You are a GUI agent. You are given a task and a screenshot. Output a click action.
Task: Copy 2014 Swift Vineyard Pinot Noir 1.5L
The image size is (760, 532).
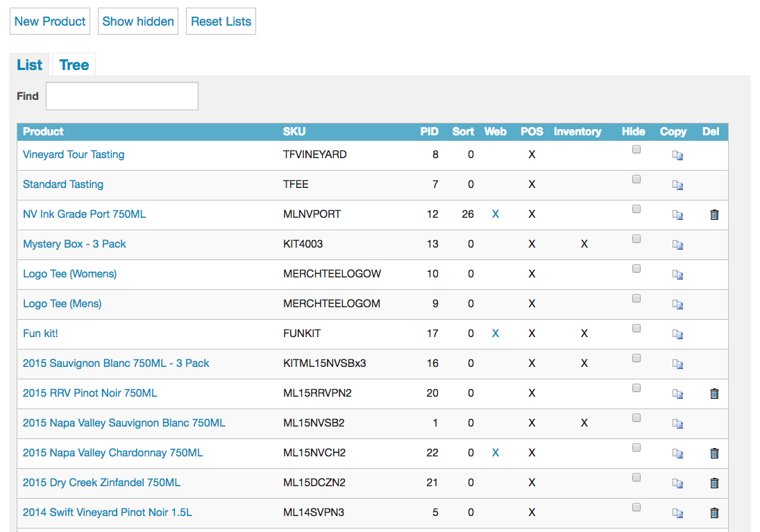click(x=677, y=513)
